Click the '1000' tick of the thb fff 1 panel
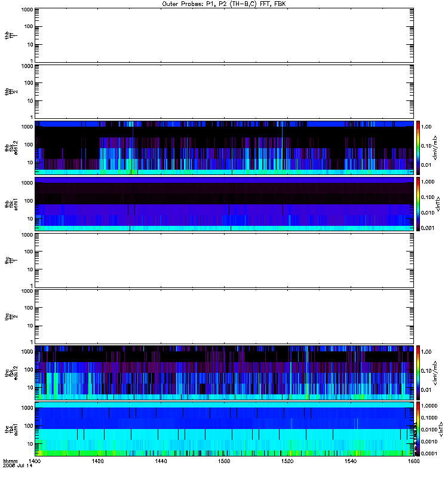This screenshot has height=478, width=448. click(27, 10)
